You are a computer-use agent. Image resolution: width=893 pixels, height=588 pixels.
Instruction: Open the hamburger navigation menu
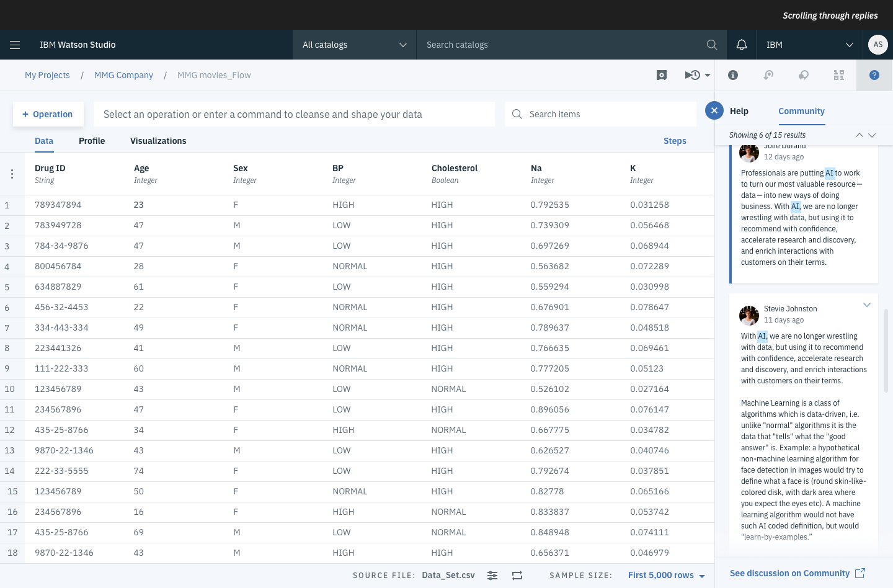(15, 45)
